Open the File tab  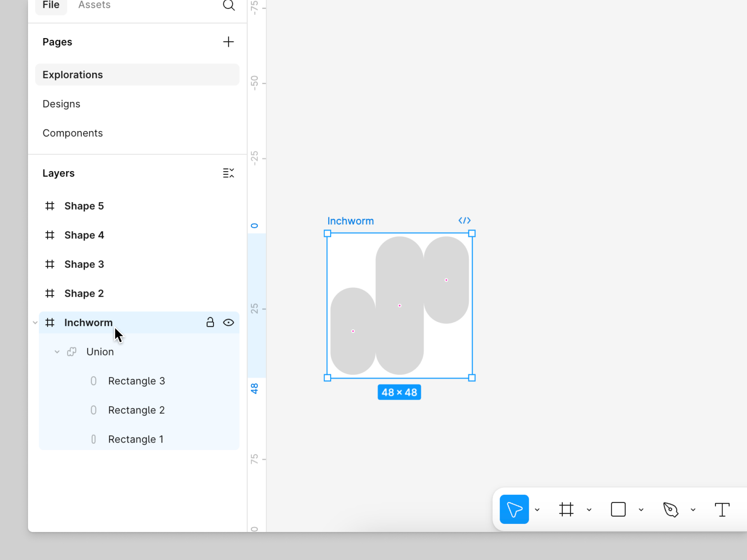pos(51,5)
